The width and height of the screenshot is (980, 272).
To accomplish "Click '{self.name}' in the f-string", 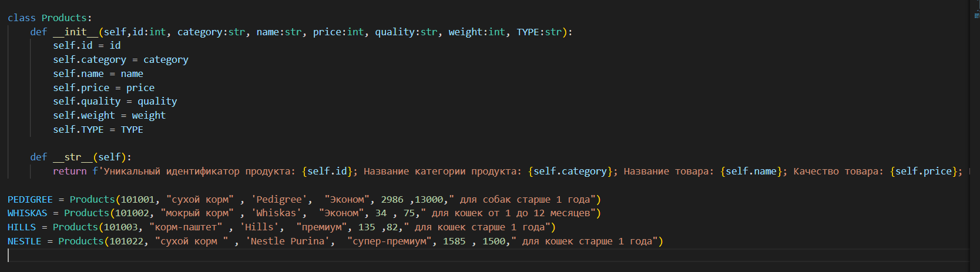I will [751, 171].
